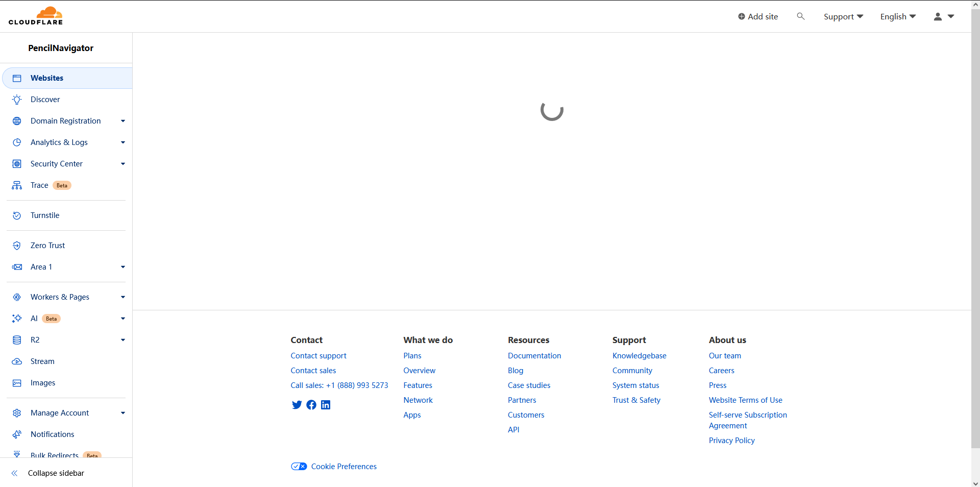Open the search tool
Screen dimensions: 980x487
[800, 16]
